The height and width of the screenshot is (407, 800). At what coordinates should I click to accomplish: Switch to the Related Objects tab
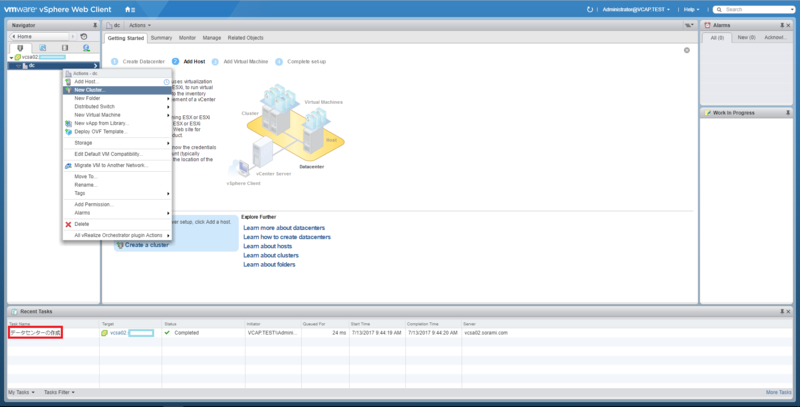(245, 38)
